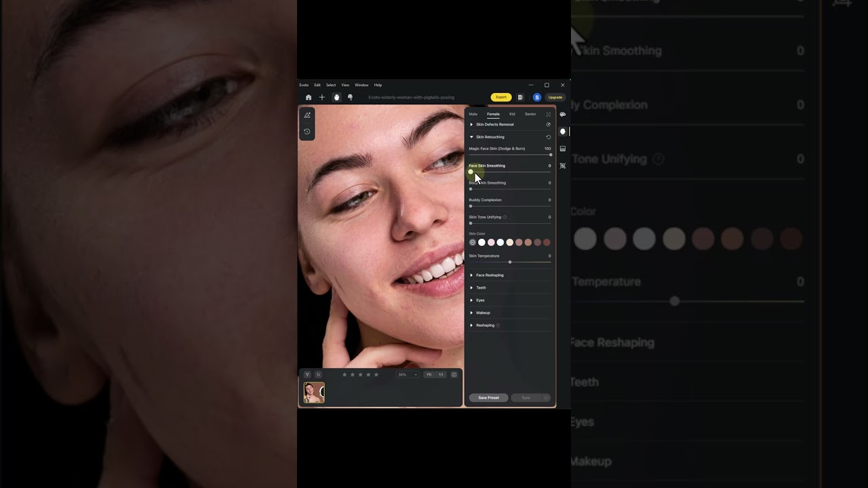
Task: Expand the Reshaping section
Action: tap(471, 325)
